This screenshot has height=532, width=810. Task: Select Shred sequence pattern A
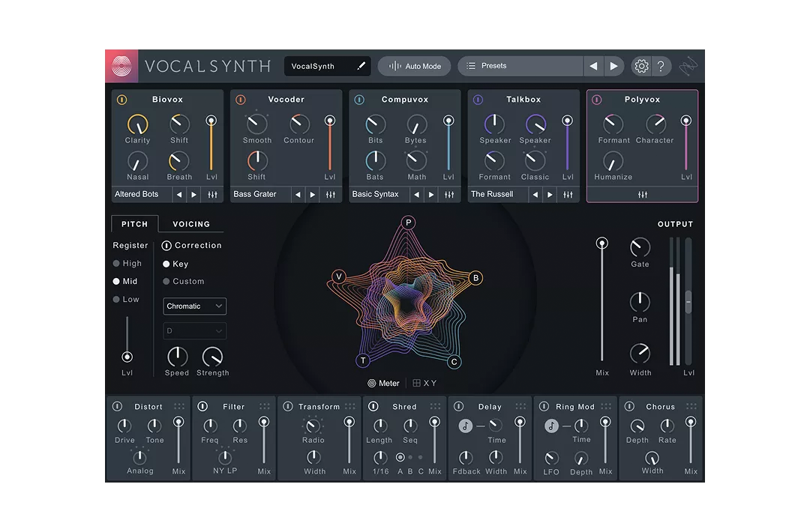coord(400,458)
